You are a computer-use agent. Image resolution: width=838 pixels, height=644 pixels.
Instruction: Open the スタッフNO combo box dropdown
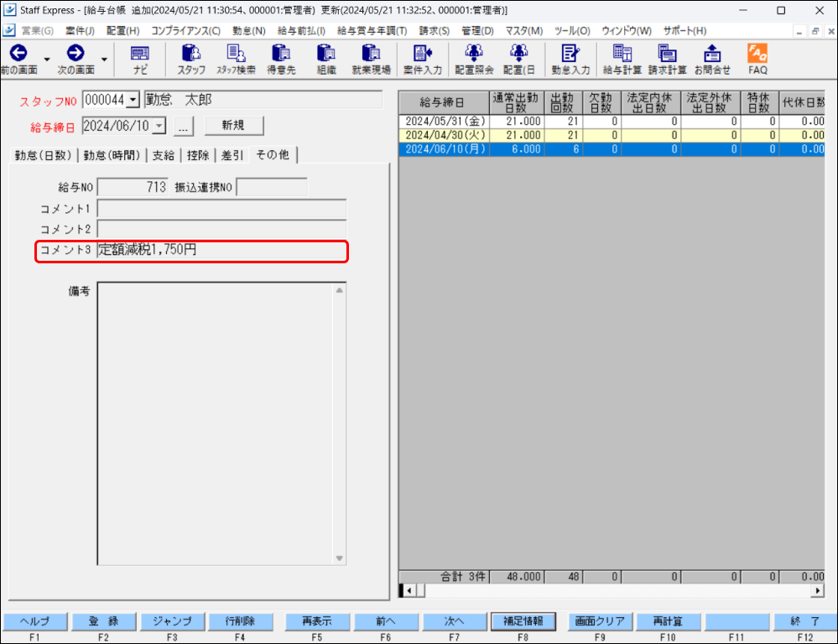(x=133, y=100)
